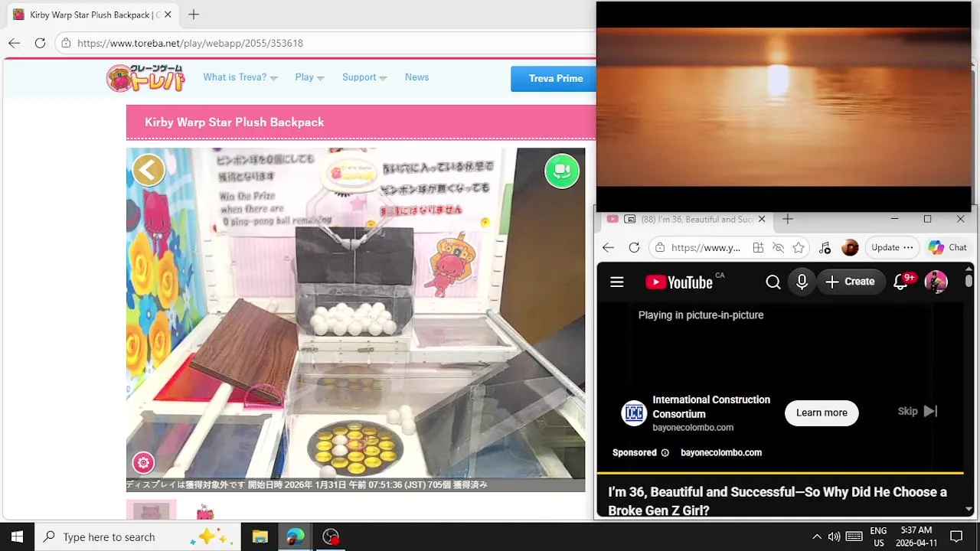Viewport: 980px width, 551px height.
Task: Expand the Support menu
Action: [x=364, y=77]
